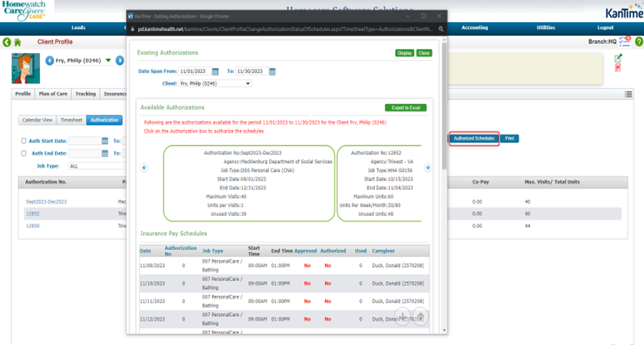644x345 pixels.
Task: Enable the Auth End Date checkbox
Action: pyautogui.click(x=24, y=153)
